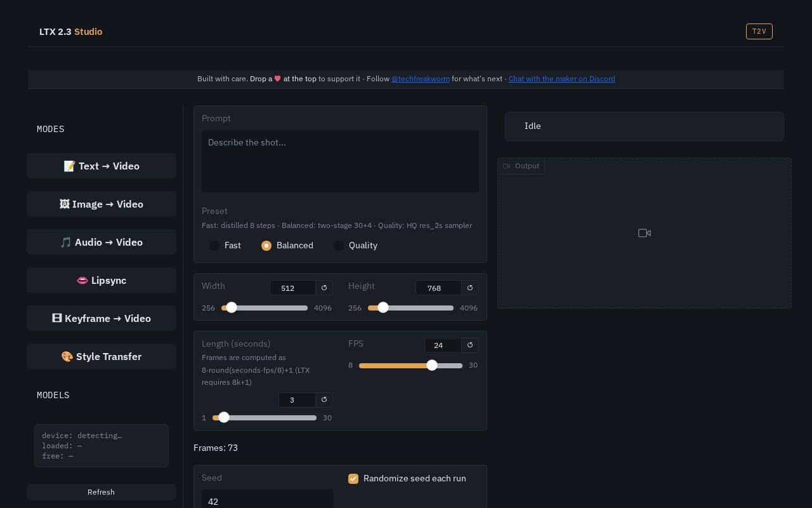812x508 pixels.
Task: Click the T2V badge in header
Action: coord(759,31)
